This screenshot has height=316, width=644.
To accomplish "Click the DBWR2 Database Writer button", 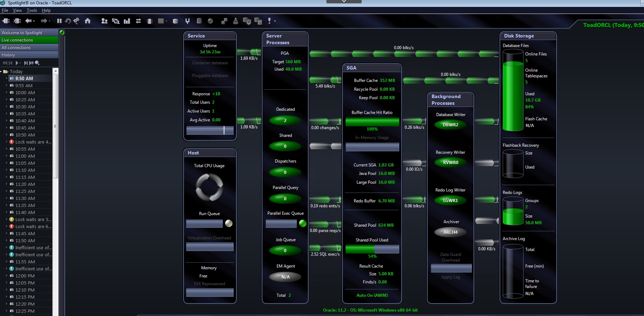I will [x=450, y=125].
